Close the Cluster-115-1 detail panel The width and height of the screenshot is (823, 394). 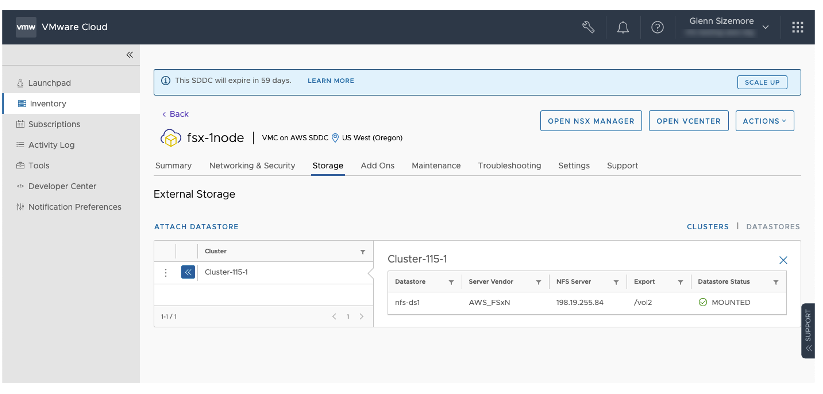[783, 260]
